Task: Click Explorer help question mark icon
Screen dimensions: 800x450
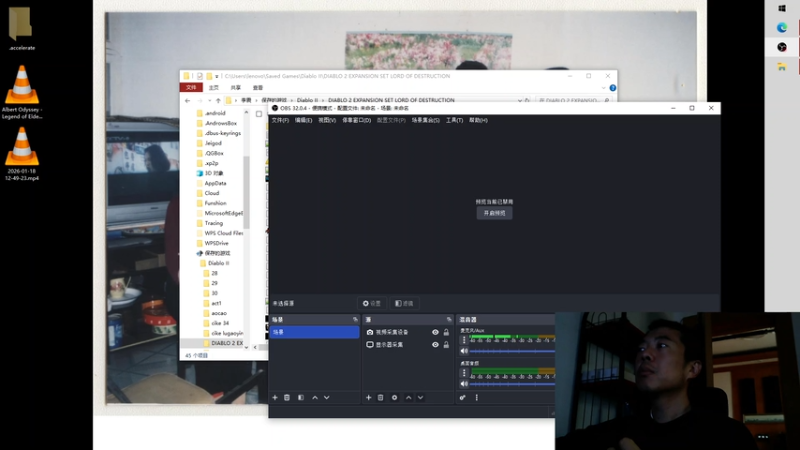Action: click(x=613, y=88)
